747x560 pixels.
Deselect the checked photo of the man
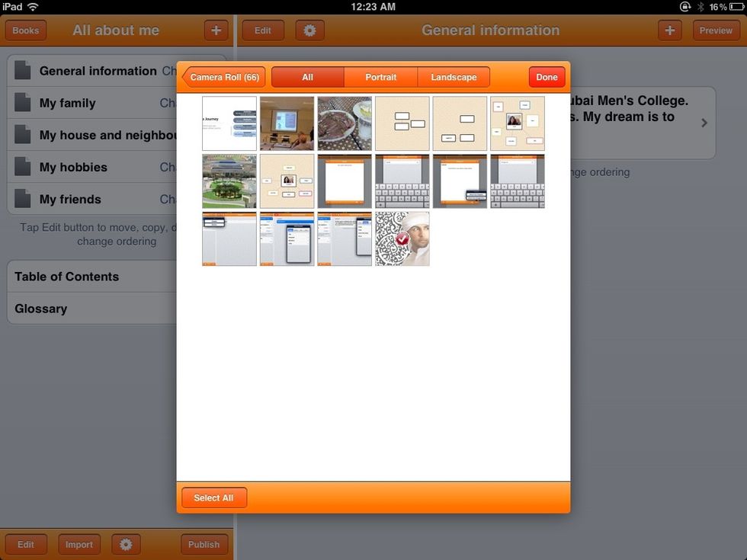pos(402,239)
